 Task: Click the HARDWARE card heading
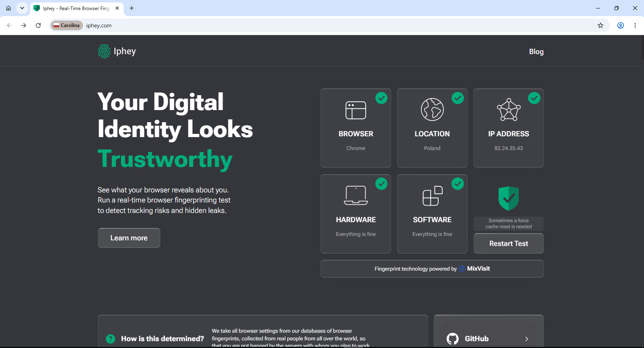pyautogui.click(x=356, y=220)
